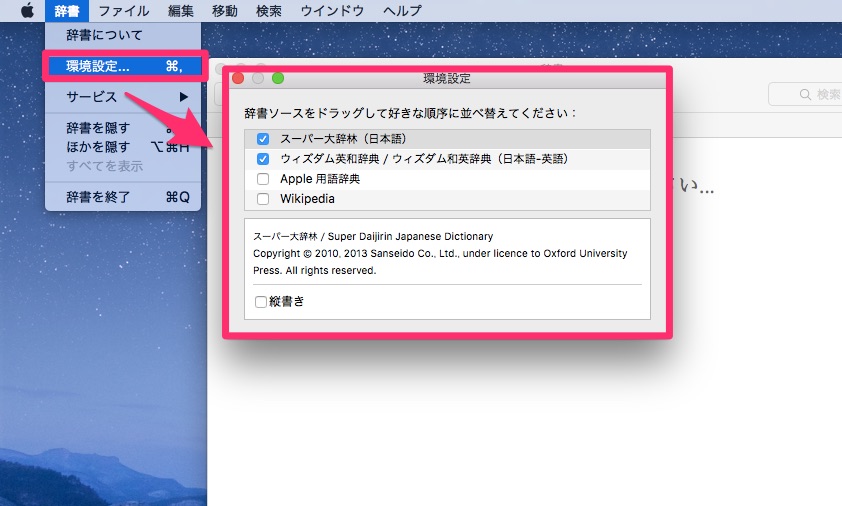842x506 pixels.
Task: Click the green zoom button of 環境設定
Action: (278, 78)
